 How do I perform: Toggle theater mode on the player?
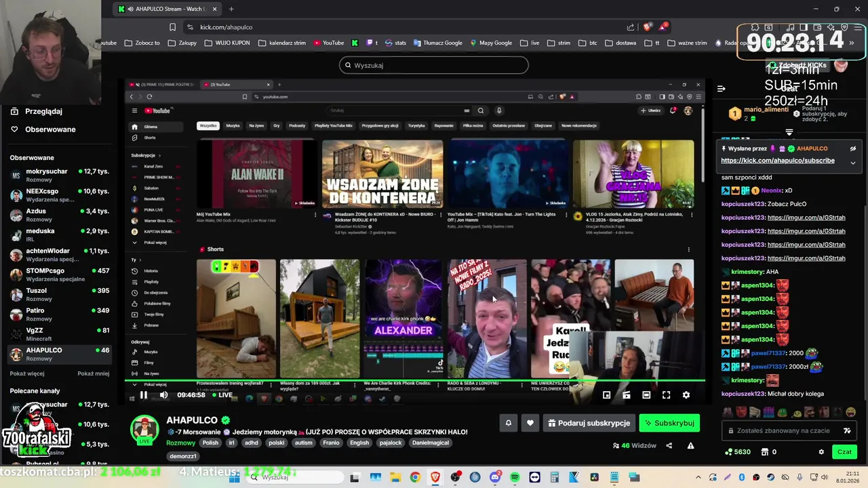click(646, 395)
